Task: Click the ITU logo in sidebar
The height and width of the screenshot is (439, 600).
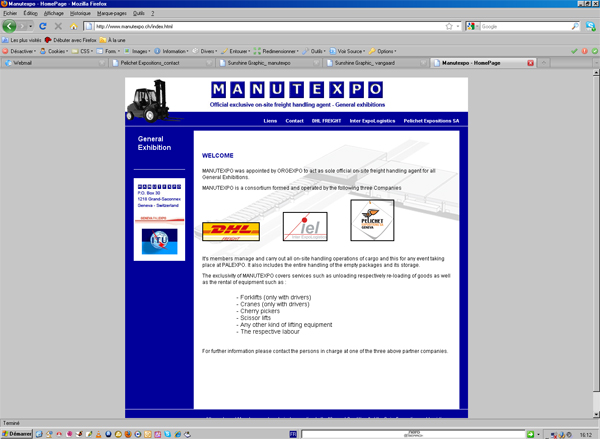Action: click(159, 241)
